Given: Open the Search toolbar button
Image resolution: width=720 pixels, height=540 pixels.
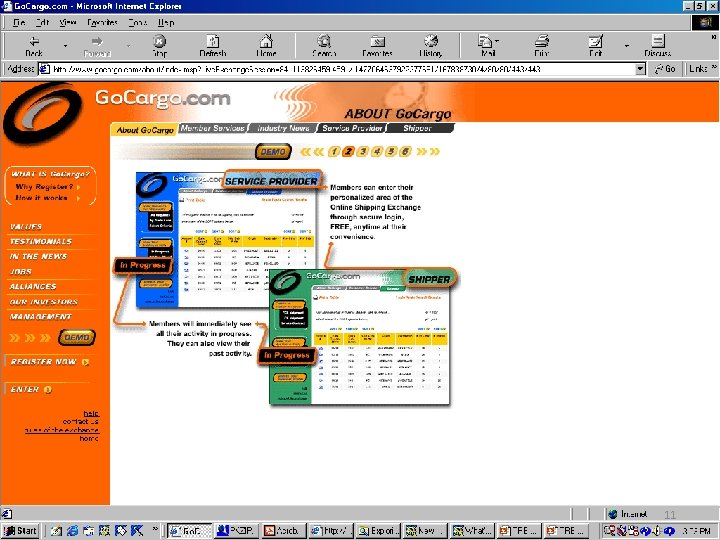Looking at the screenshot, I should (x=324, y=46).
